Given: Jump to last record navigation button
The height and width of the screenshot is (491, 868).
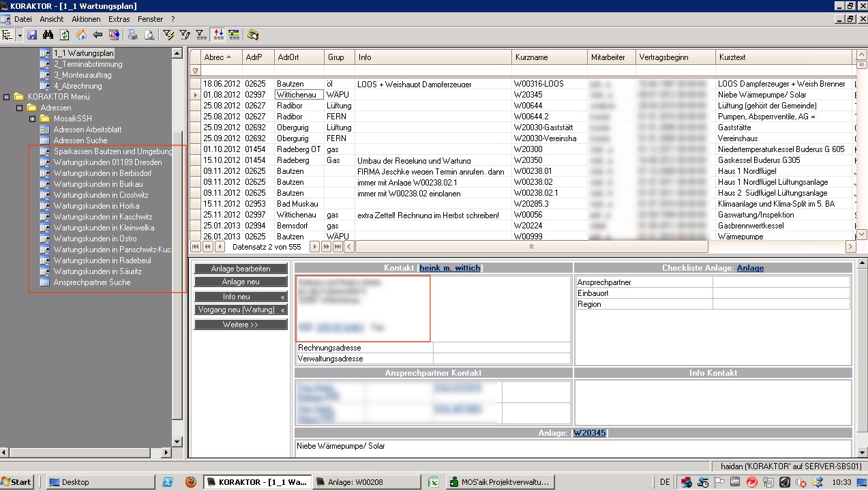Looking at the screenshot, I should pyautogui.click(x=338, y=246).
